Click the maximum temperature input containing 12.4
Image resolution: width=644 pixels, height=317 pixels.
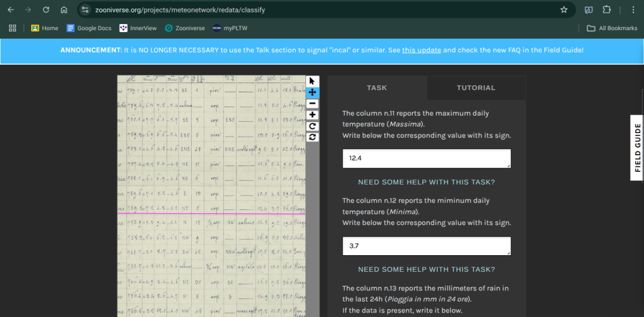tap(426, 158)
